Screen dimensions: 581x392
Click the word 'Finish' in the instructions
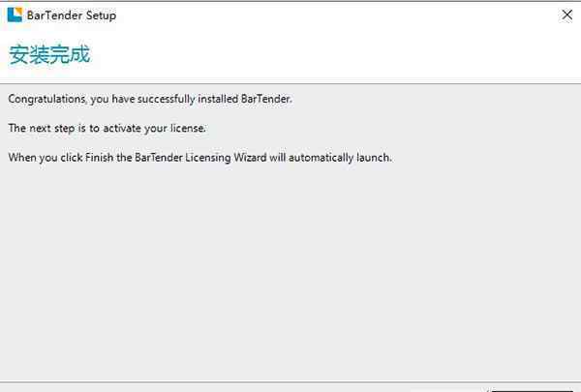point(100,158)
